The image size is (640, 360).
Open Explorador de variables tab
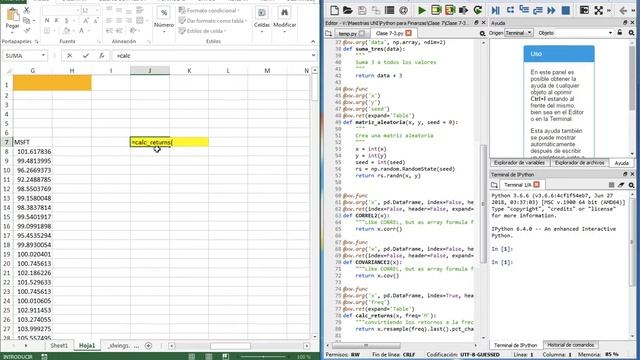click(519, 162)
